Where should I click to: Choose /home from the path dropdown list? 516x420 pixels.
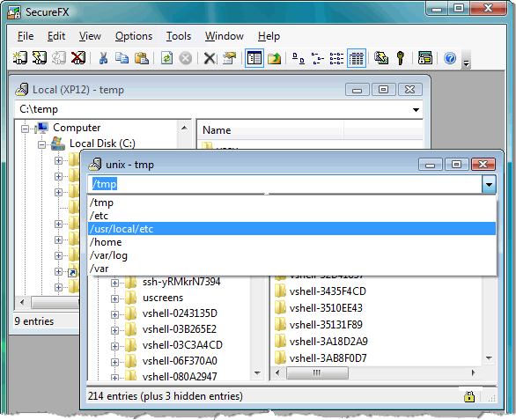[291, 242]
